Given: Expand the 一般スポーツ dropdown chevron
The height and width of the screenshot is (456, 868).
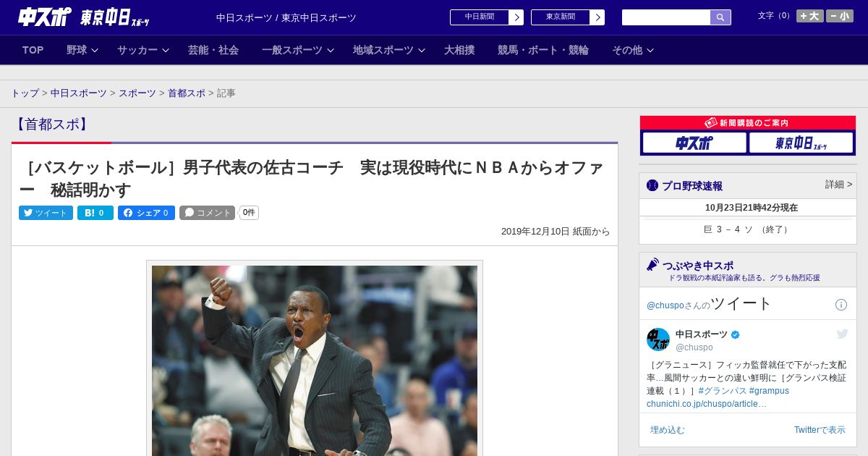Looking at the screenshot, I should [x=331, y=50].
